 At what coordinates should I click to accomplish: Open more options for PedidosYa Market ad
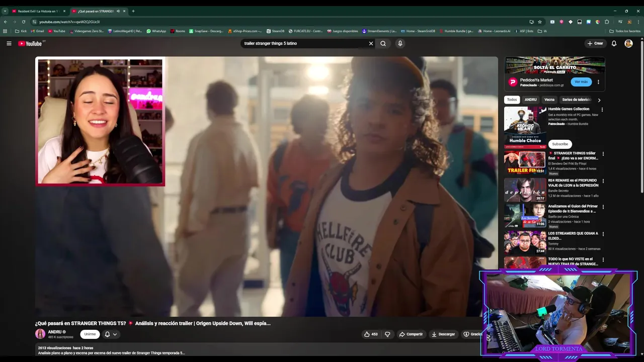coord(598,82)
